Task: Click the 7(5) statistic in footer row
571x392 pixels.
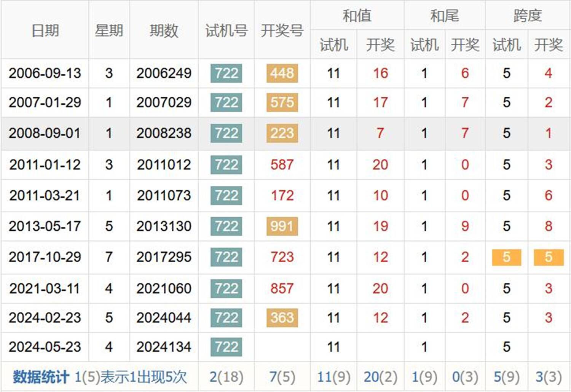Action: 282,377
